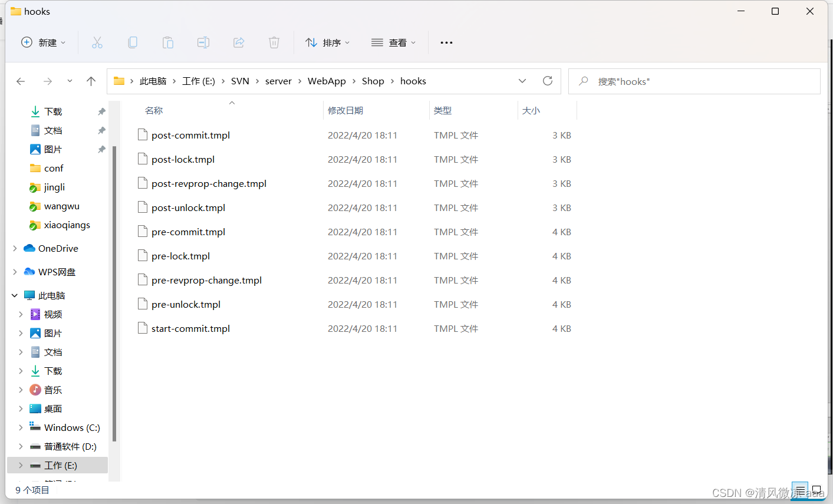Open address bar history dropdown arrow
833x504 pixels.
522,81
